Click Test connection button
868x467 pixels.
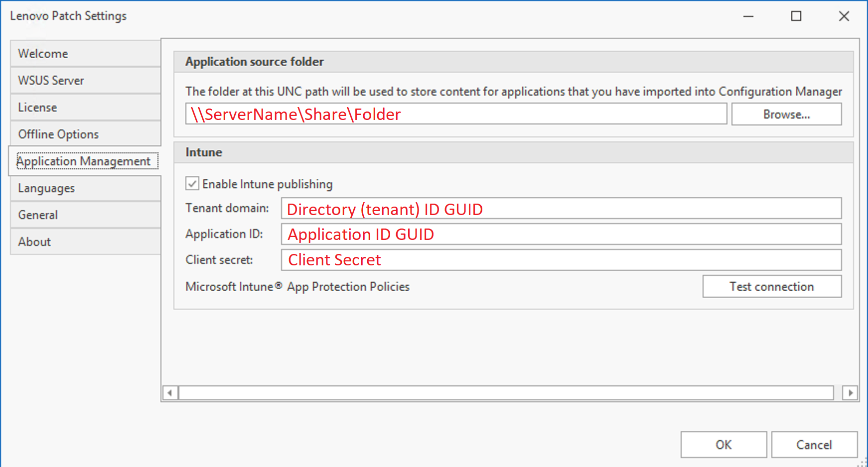click(x=772, y=287)
